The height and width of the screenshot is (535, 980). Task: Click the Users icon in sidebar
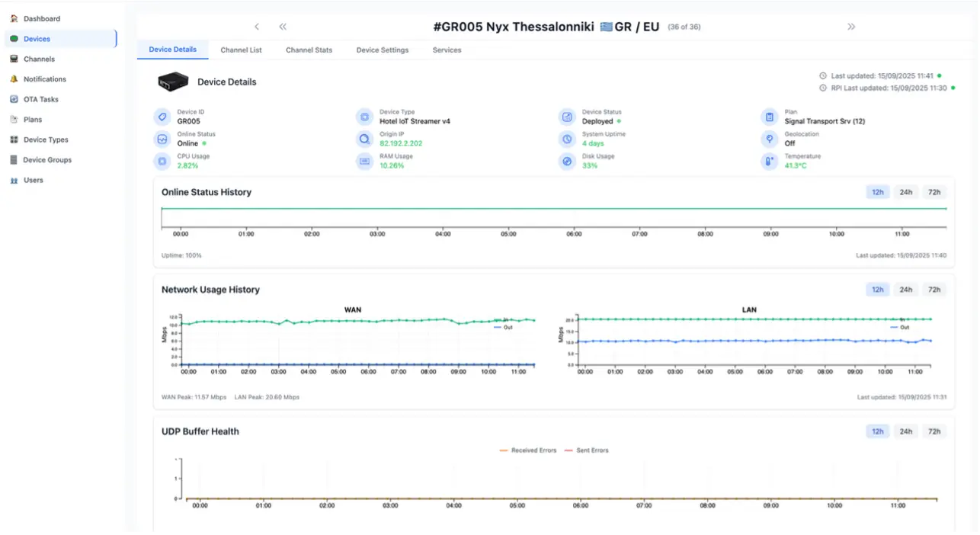14,181
